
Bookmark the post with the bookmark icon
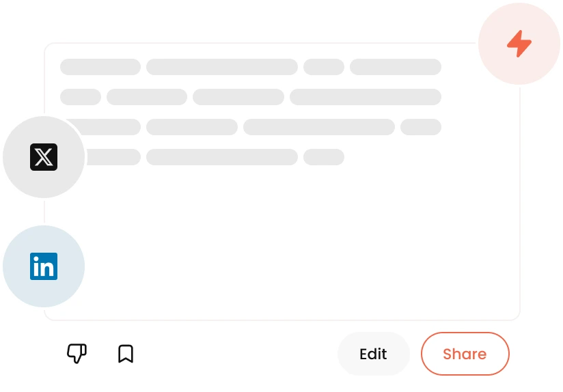pyautogui.click(x=126, y=354)
